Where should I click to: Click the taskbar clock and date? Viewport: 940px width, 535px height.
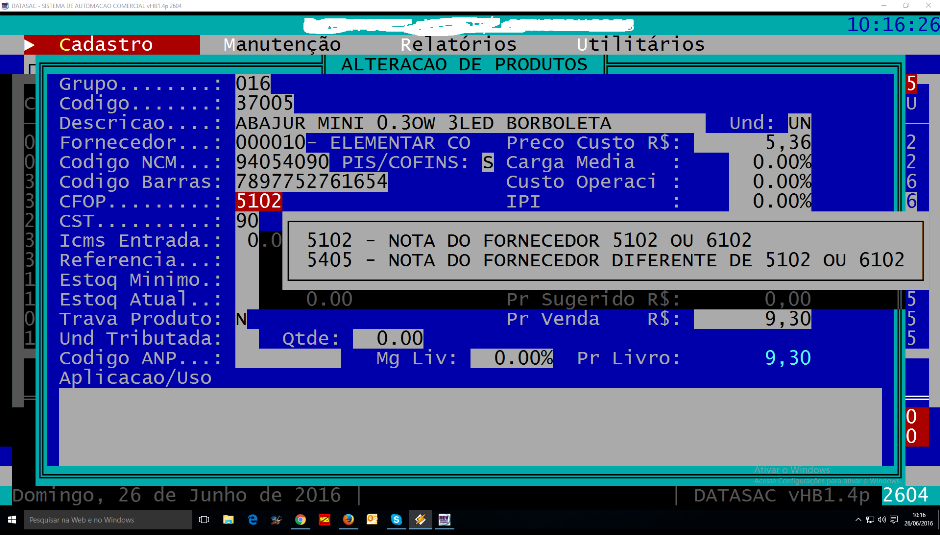click(x=918, y=519)
